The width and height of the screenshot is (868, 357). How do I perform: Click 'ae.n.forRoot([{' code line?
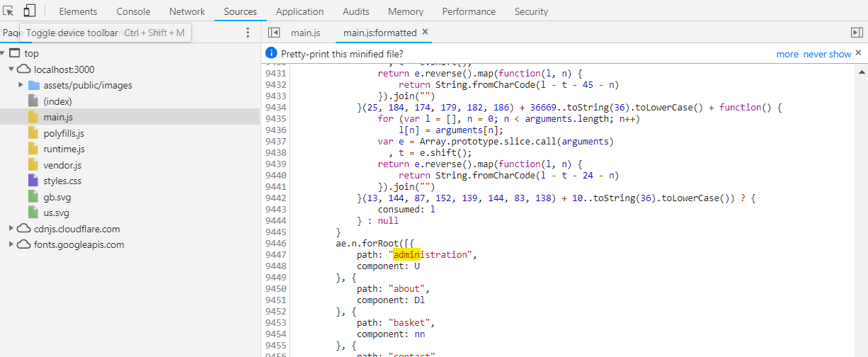[375, 243]
